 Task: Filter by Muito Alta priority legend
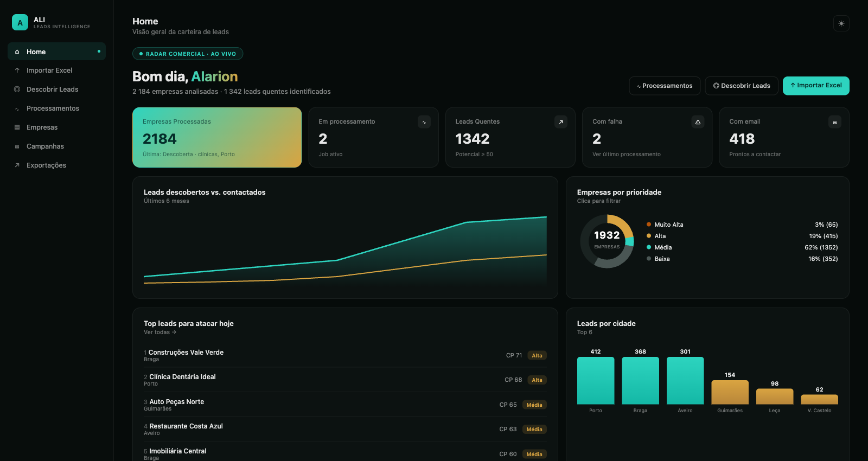742,225
